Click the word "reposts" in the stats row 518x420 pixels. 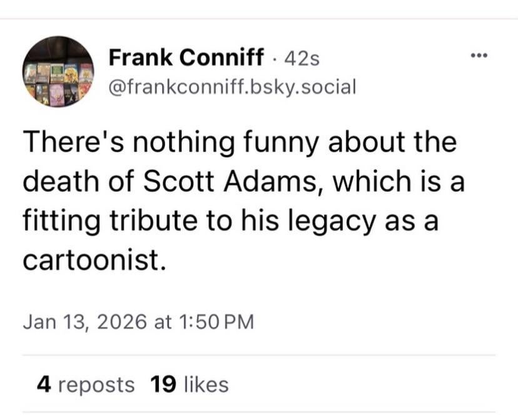click(x=96, y=384)
